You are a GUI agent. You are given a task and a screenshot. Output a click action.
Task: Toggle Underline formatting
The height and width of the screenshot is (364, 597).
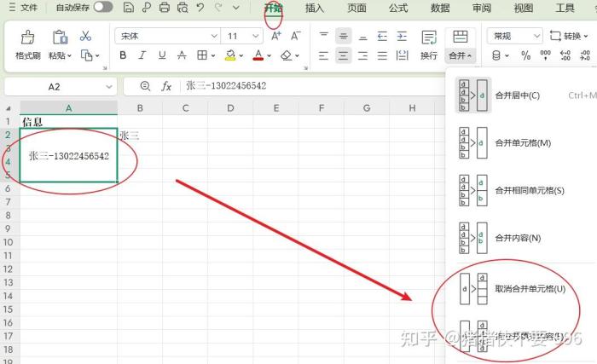[x=162, y=55]
